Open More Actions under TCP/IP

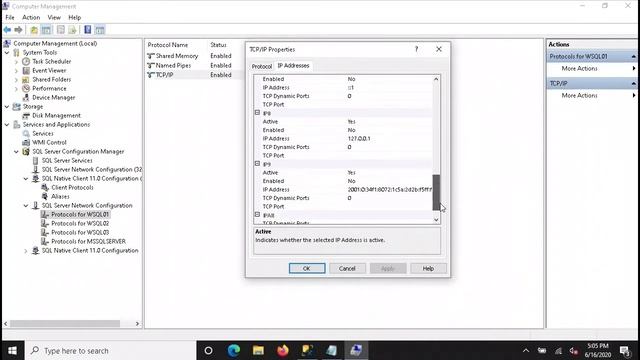coord(579,96)
